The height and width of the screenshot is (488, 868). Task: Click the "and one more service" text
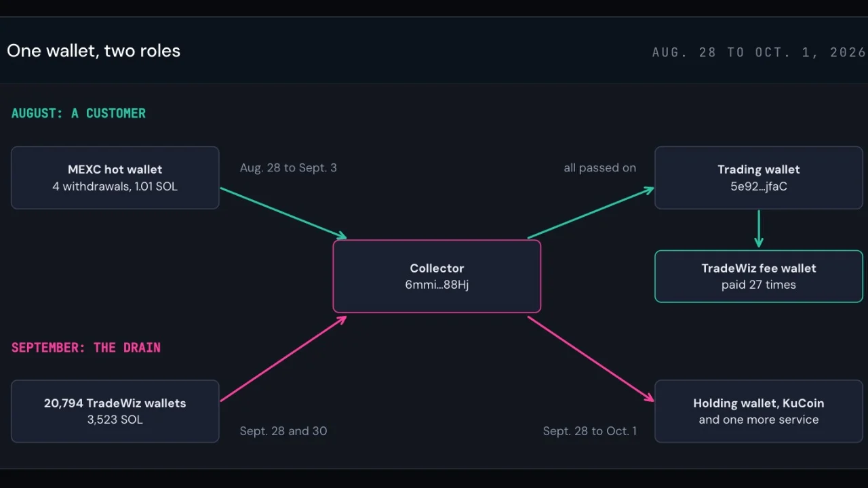tap(759, 420)
